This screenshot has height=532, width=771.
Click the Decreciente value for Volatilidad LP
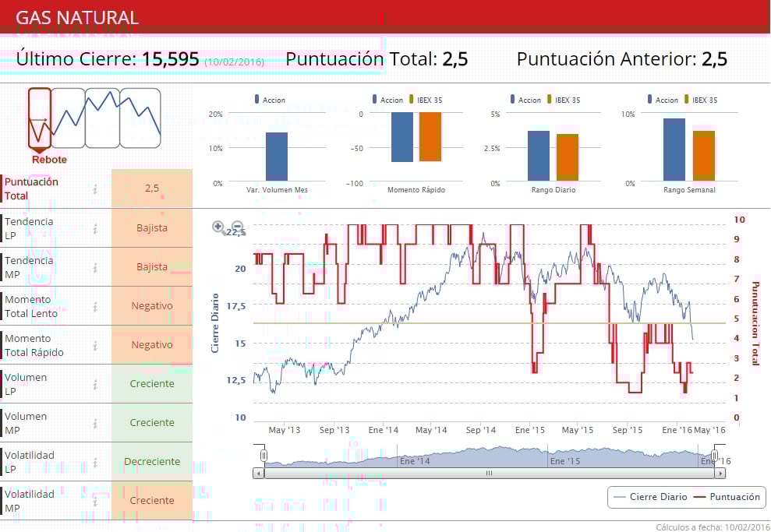tap(152, 461)
